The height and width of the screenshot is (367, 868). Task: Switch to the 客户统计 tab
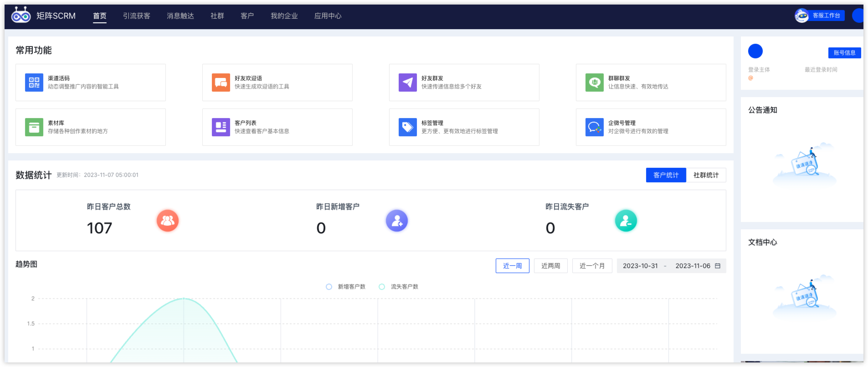pyautogui.click(x=666, y=175)
